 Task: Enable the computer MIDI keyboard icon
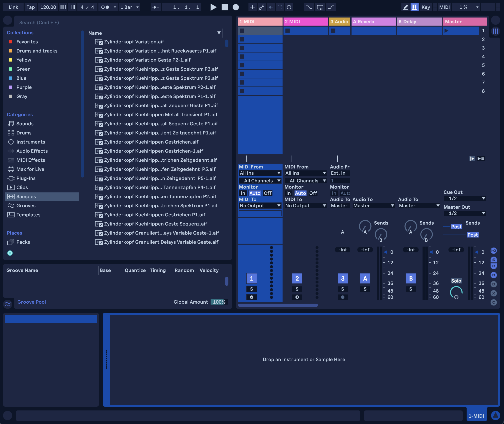(x=415, y=7)
